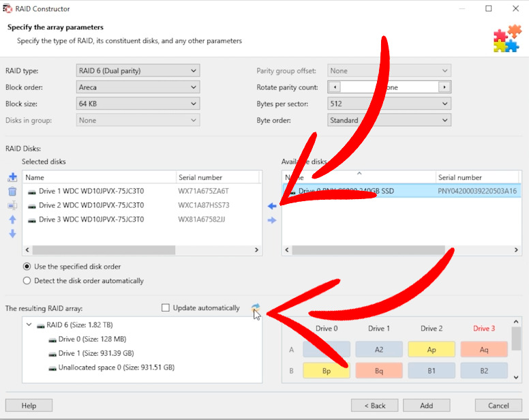Open the Byte order dropdown
Viewport: 529px width, 420px height.
click(389, 120)
